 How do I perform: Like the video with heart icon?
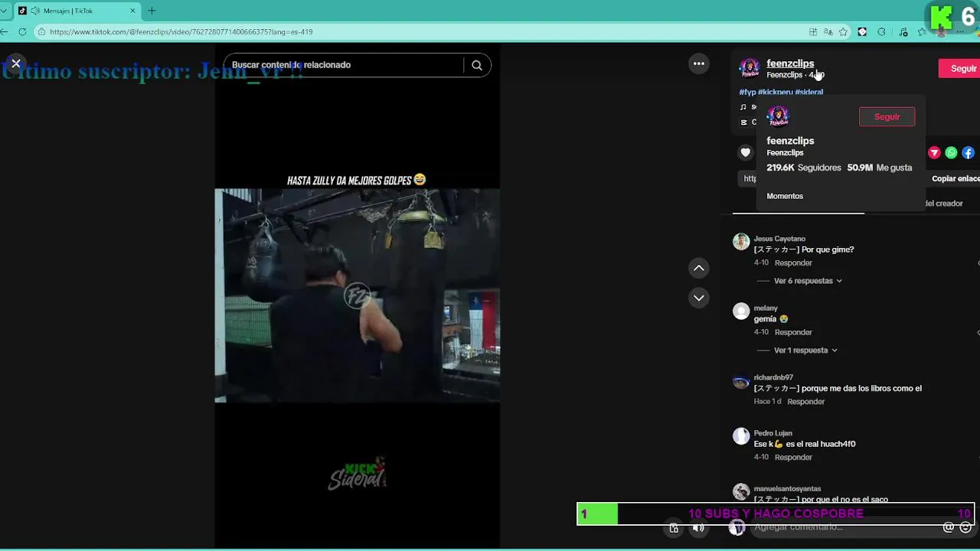(x=746, y=153)
